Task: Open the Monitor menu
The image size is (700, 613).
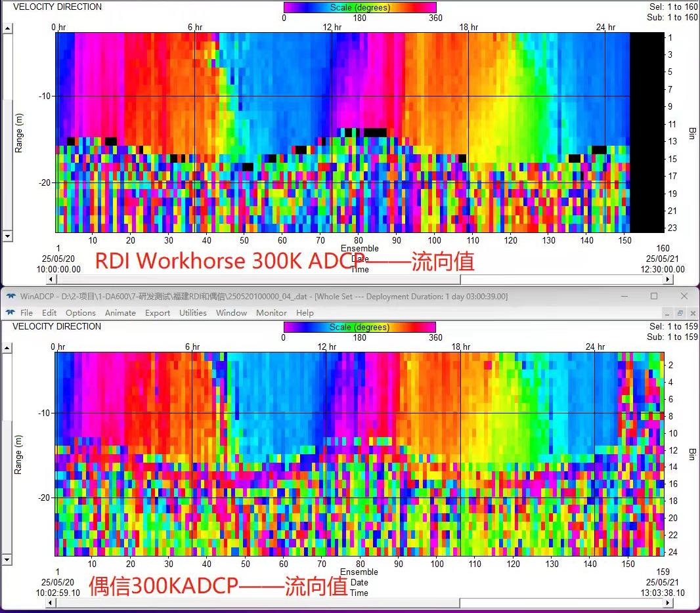Action: pyautogui.click(x=271, y=313)
